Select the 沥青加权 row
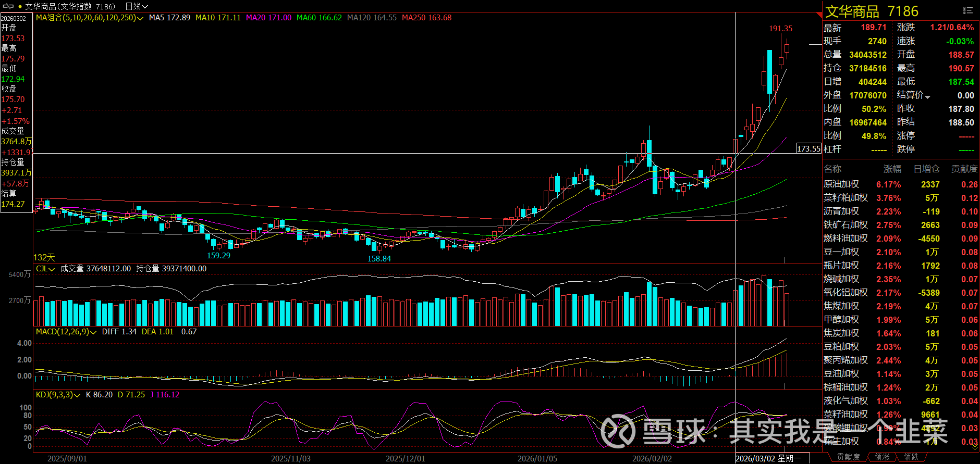The width and height of the screenshot is (980, 464). click(x=901, y=211)
